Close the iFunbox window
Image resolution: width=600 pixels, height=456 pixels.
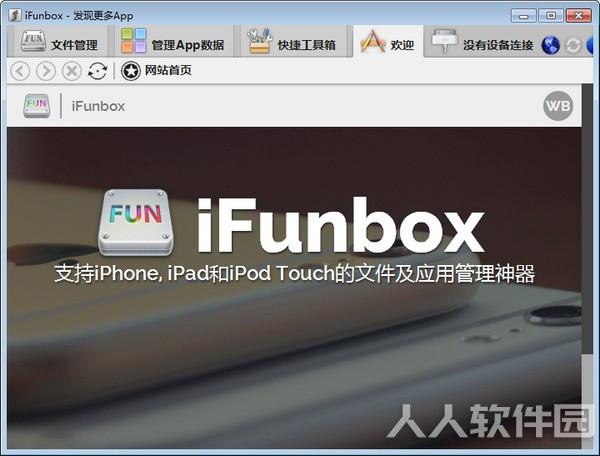click(579, 16)
